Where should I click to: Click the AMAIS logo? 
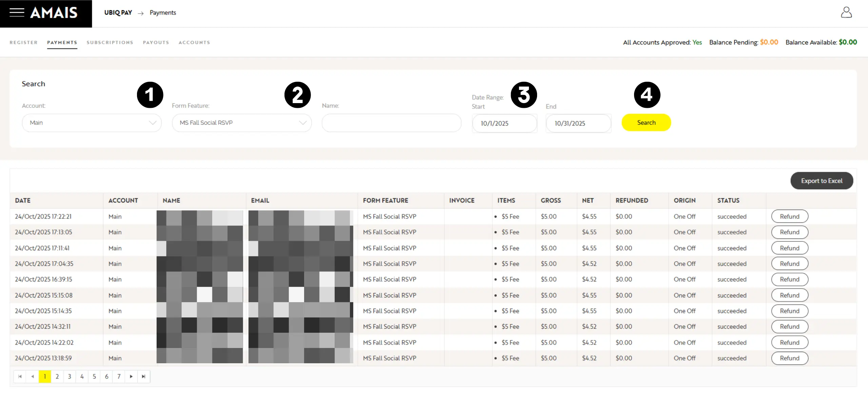[x=54, y=13]
